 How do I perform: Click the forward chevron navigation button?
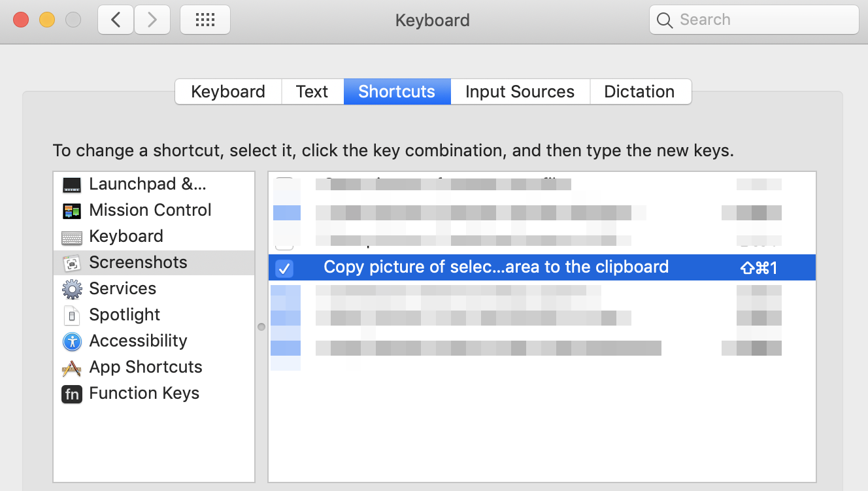[152, 20]
